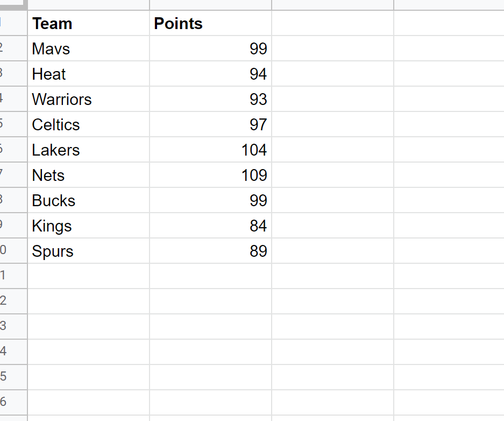This screenshot has height=421, width=504.
Task: Select the Heat team cell
Action: click(88, 74)
